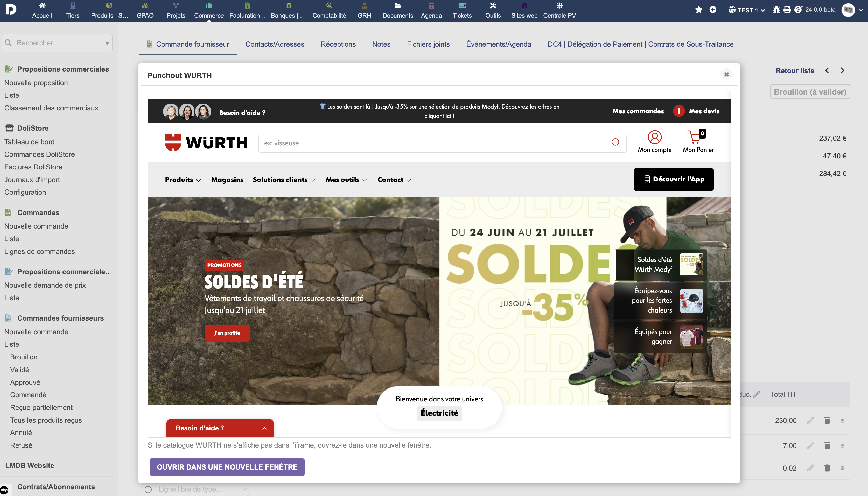Click the Retour liste link
The width and height of the screenshot is (868, 496).
795,70
